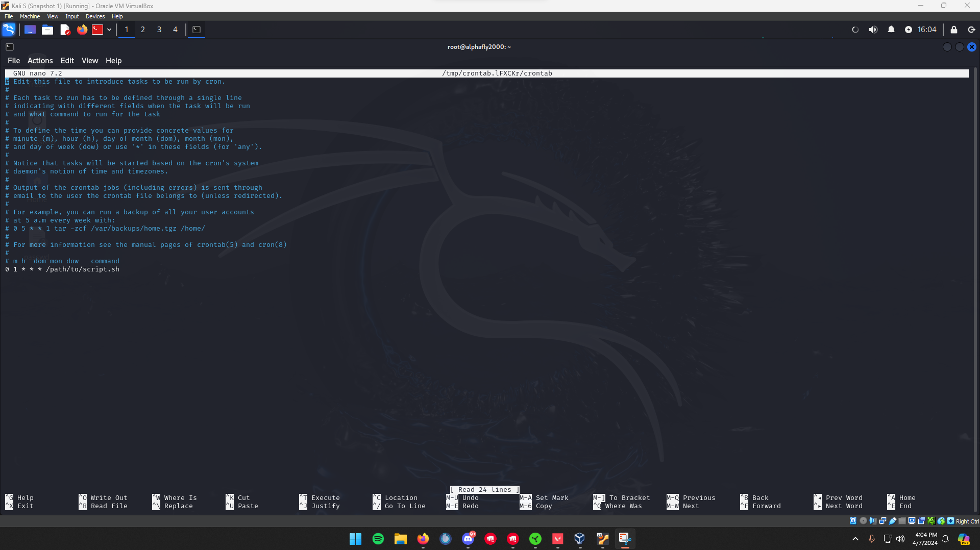Open Copilot from the Windows taskbar
Screen dimensions: 980x550
click(964, 539)
